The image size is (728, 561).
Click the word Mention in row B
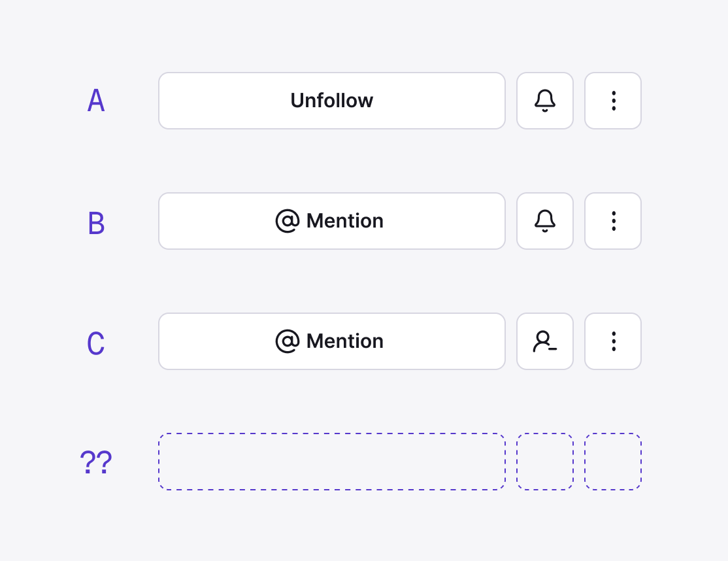point(345,221)
